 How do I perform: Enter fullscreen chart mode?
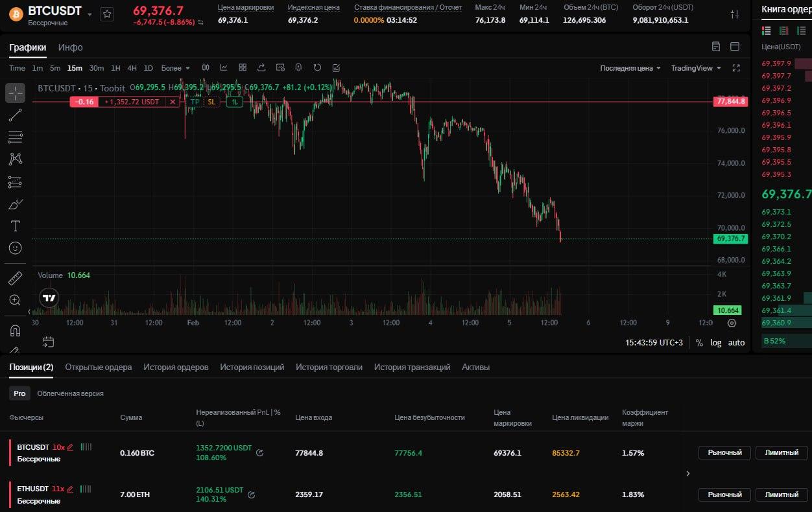[736, 68]
